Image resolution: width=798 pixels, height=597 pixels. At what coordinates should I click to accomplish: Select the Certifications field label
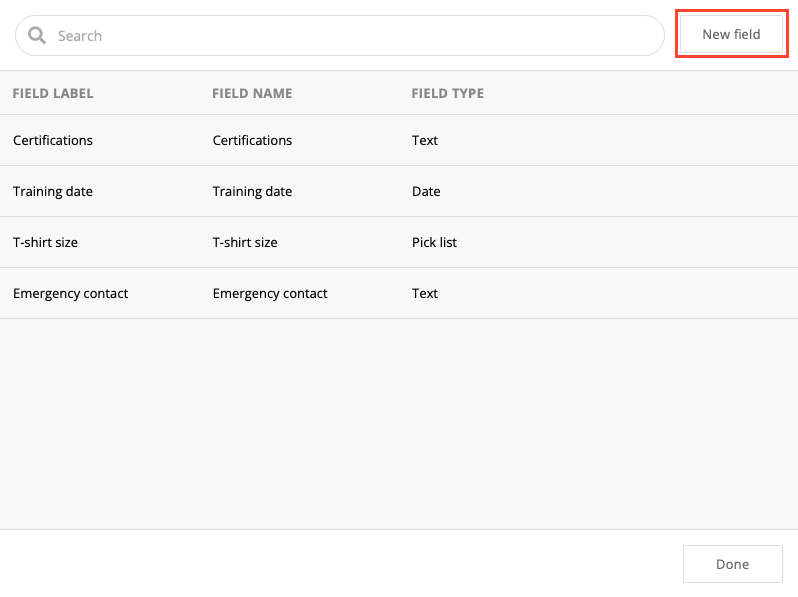coord(53,140)
